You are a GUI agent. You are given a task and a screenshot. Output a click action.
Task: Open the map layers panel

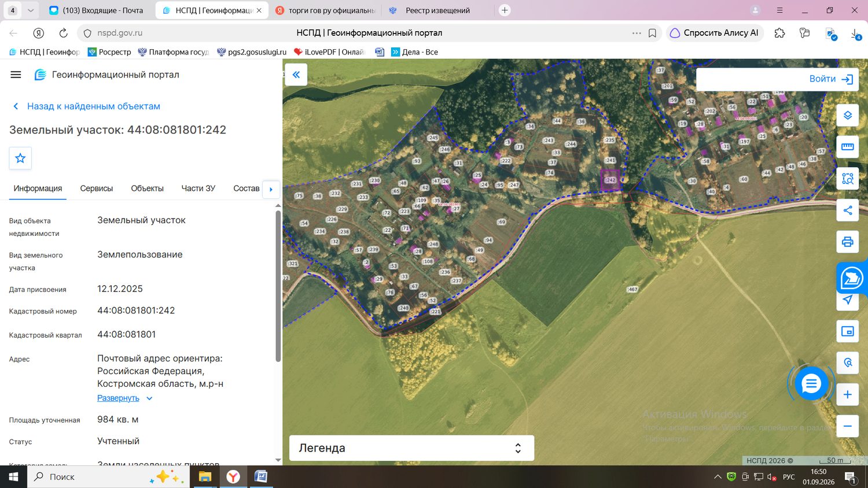pos(847,115)
